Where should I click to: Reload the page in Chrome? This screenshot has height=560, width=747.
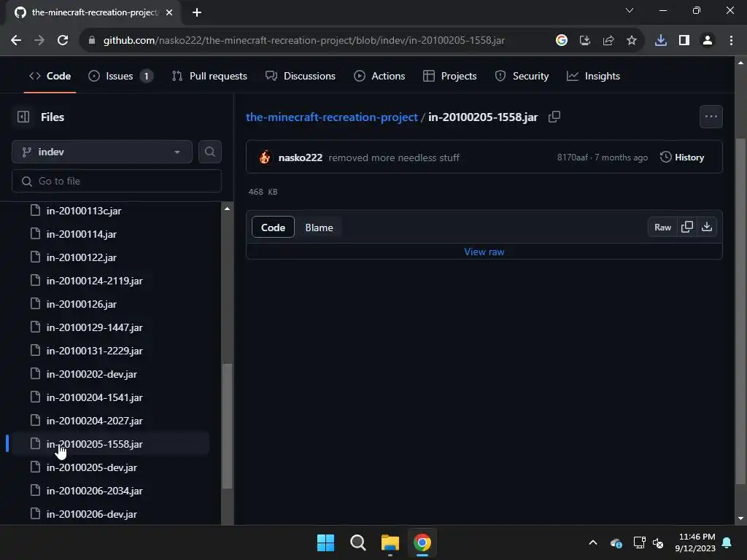63,40
